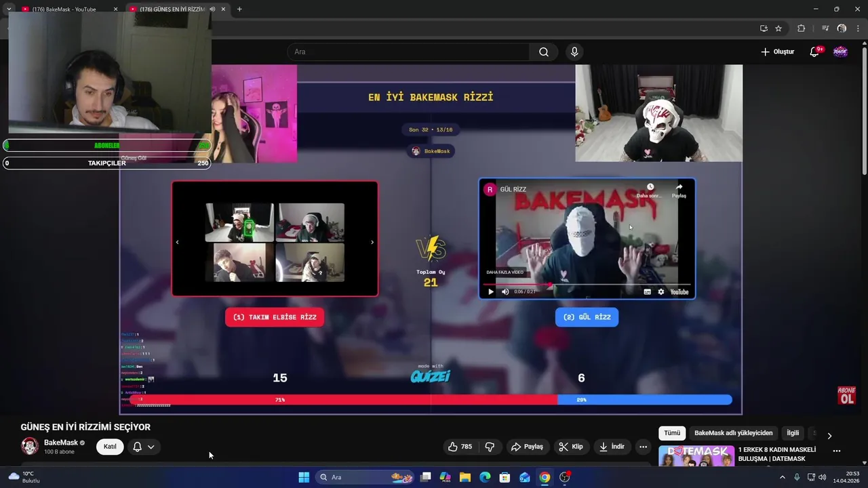Bookmark this page with the star icon
Screen dimensions: 868x488
[x=778, y=28]
